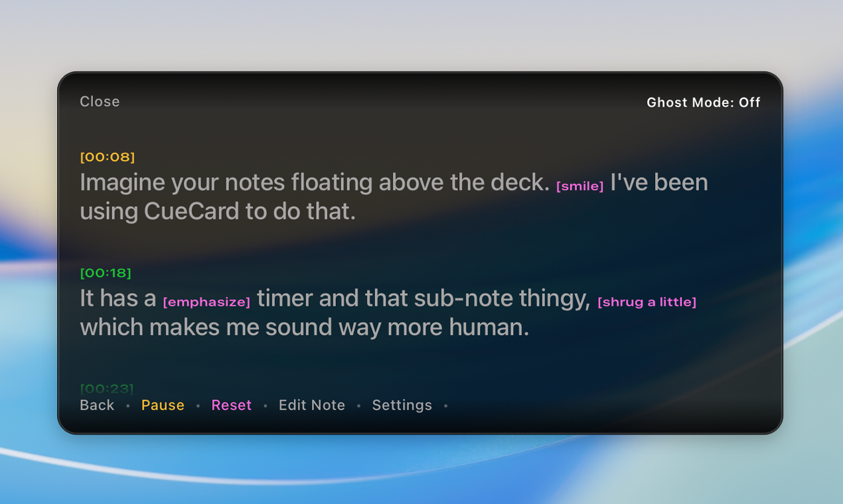
Task: Click the [shrug a little] cue
Action: (647, 302)
